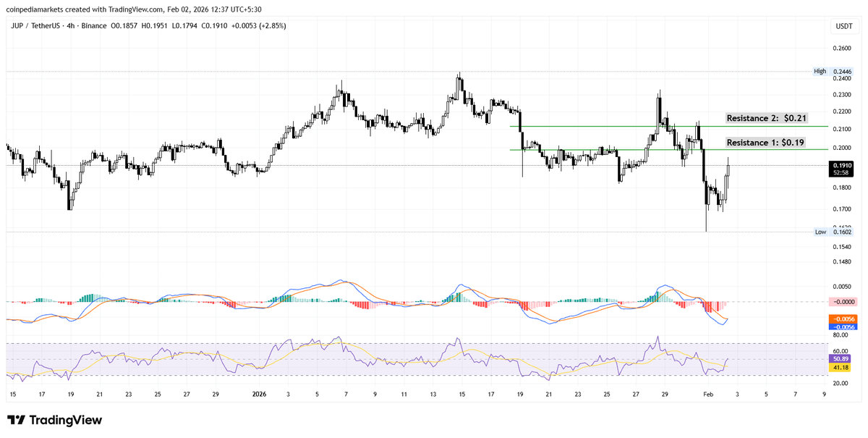Click the 0.2100 price axis label

(843, 129)
